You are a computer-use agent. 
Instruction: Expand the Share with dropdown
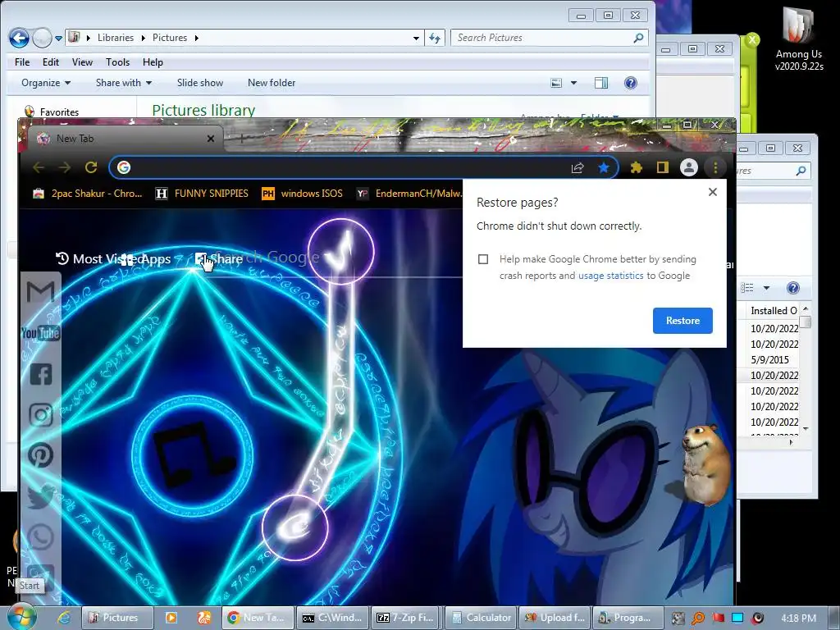(124, 83)
